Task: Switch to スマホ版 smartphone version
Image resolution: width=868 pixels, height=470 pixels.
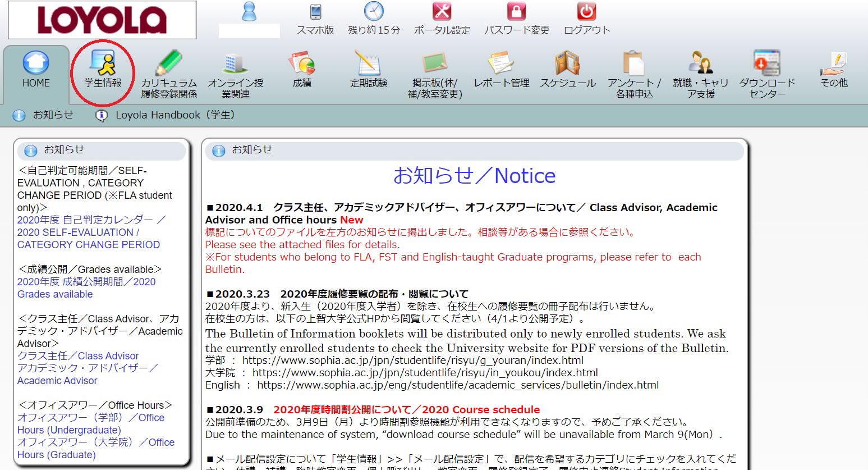Action: click(x=315, y=19)
